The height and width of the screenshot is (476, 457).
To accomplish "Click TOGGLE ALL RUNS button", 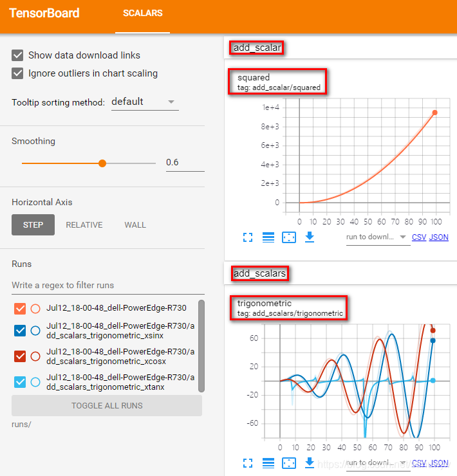I will coord(107,406).
